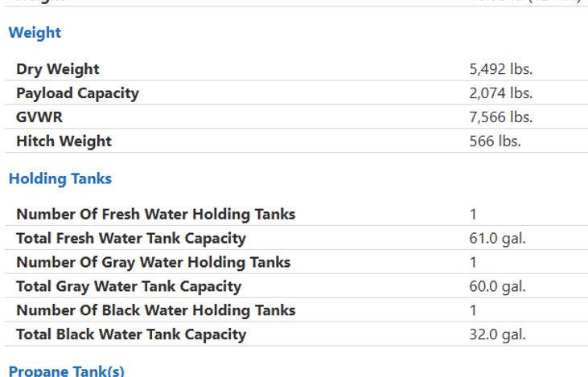Select the Payload Capacity row label
The width and height of the screenshot is (588, 377).
(78, 93)
